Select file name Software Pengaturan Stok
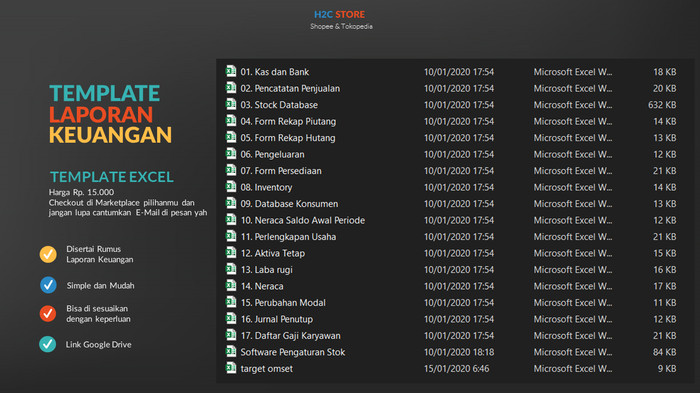 292,352
